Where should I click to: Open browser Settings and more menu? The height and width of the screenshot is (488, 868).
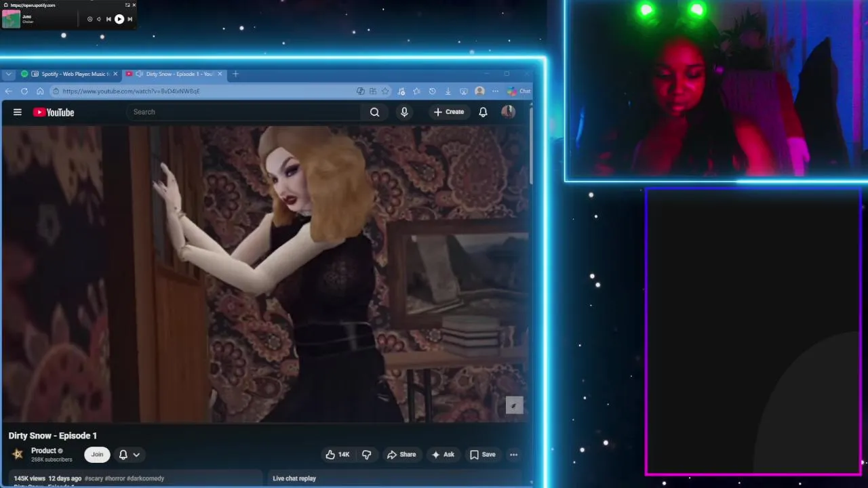pyautogui.click(x=496, y=91)
